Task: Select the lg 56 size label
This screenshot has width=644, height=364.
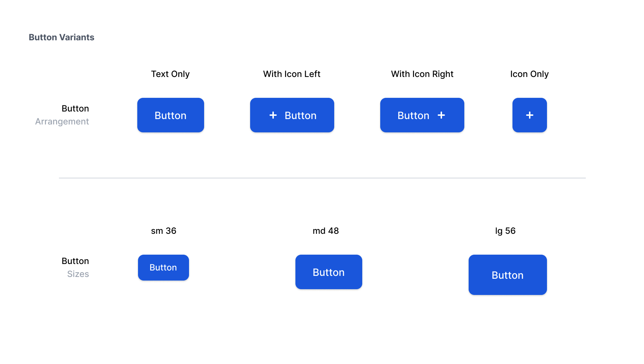Action: coord(505,231)
